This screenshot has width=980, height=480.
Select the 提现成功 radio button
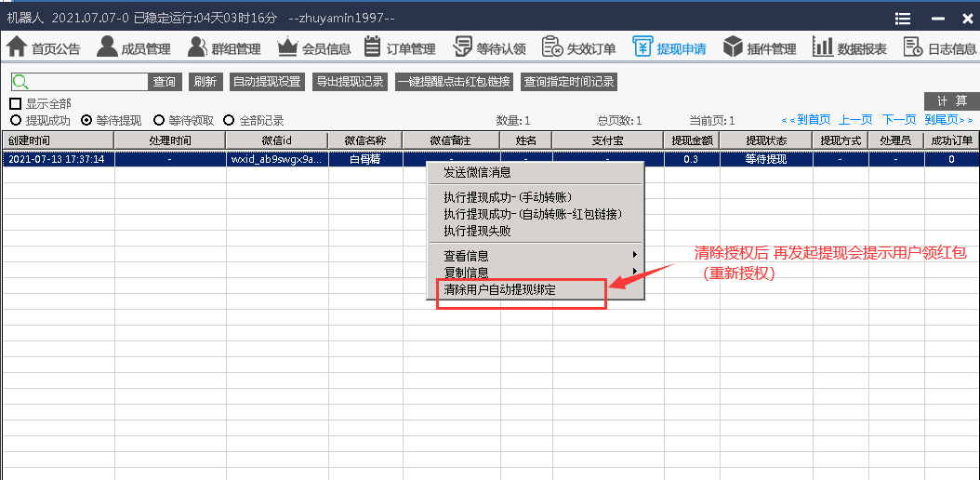(x=16, y=120)
